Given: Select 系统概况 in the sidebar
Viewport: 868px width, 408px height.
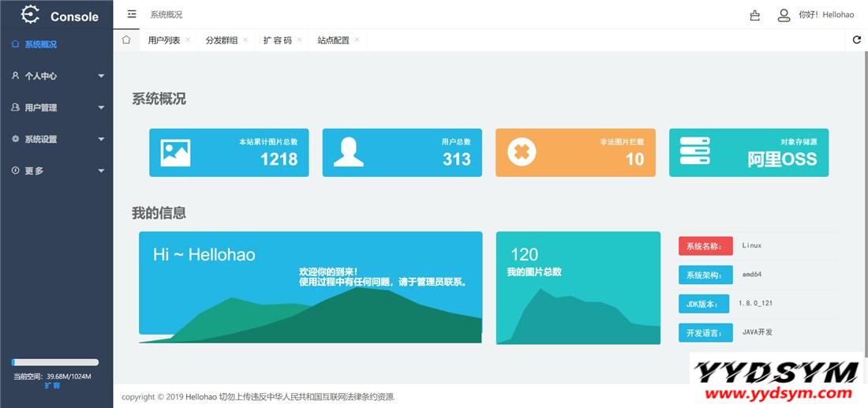Looking at the screenshot, I should click(x=40, y=45).
